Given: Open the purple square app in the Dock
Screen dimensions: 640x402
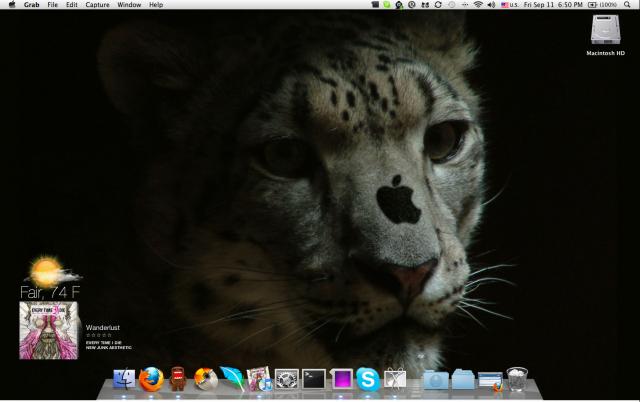Looking at the screenshot, I should click(x=341, y=380).
